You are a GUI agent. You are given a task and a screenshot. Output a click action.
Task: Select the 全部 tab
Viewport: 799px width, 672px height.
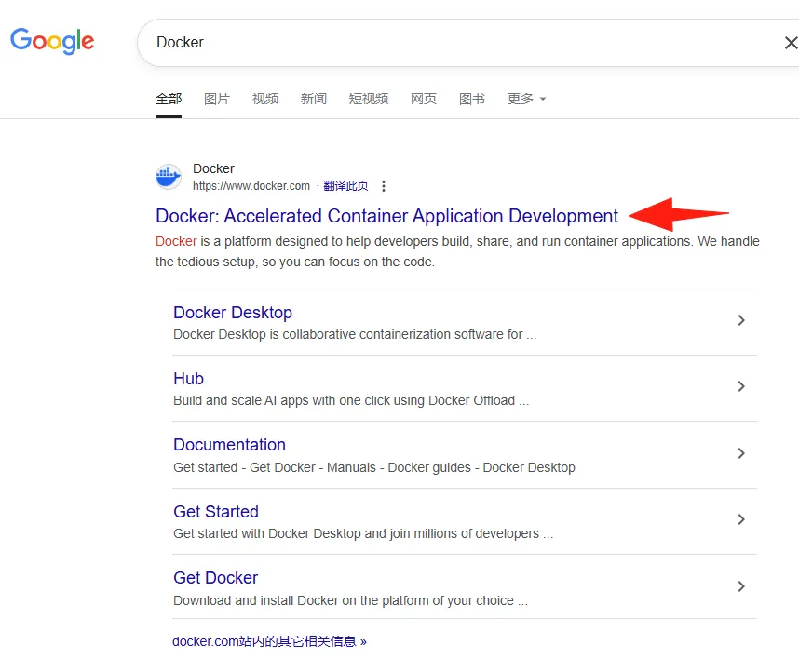point(169,99)
